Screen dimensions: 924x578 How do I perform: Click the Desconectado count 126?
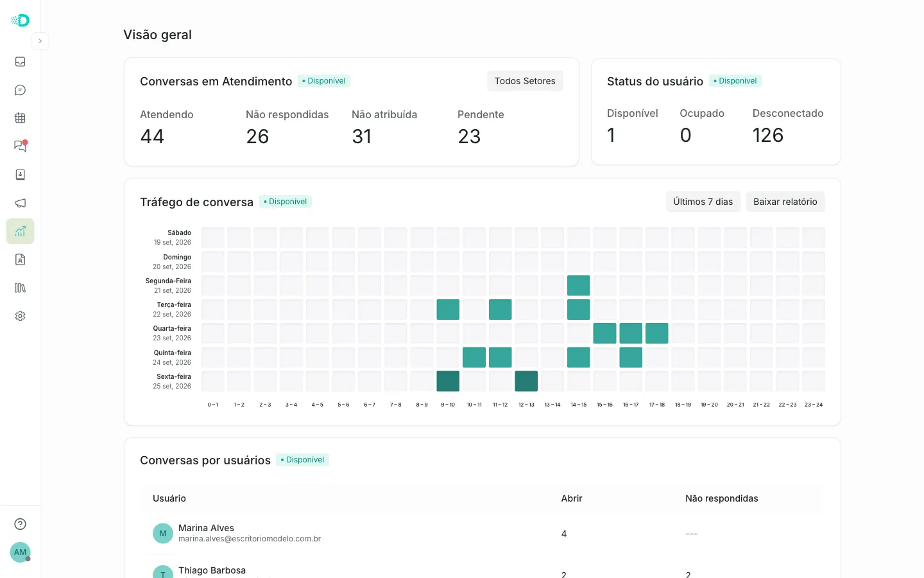pyautogui.click(x=768, y=135)
